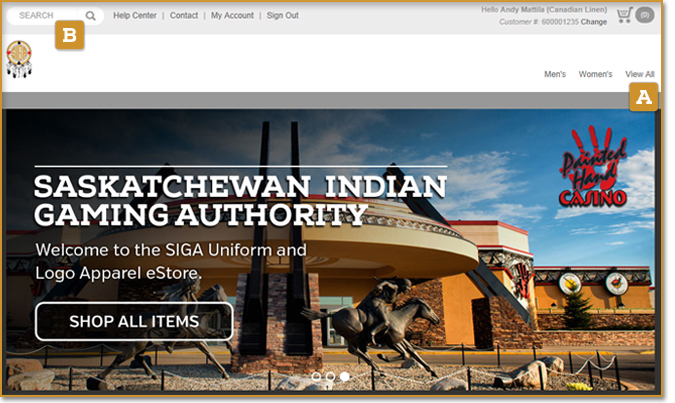
Task: Go to My Account
Action: tap(232, 16)
